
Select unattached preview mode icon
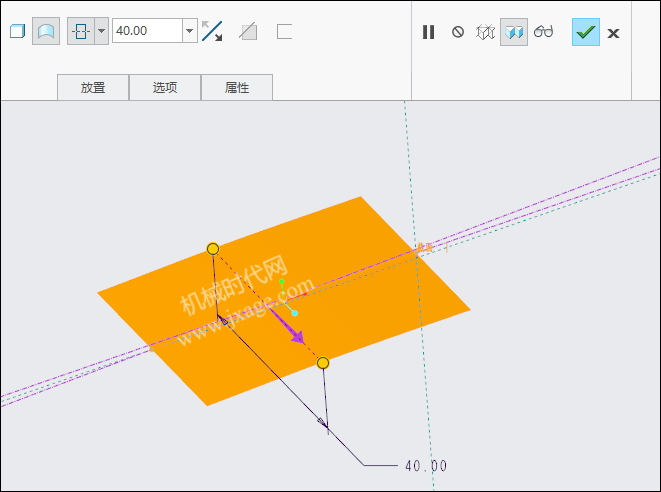(x=485, y=32)
